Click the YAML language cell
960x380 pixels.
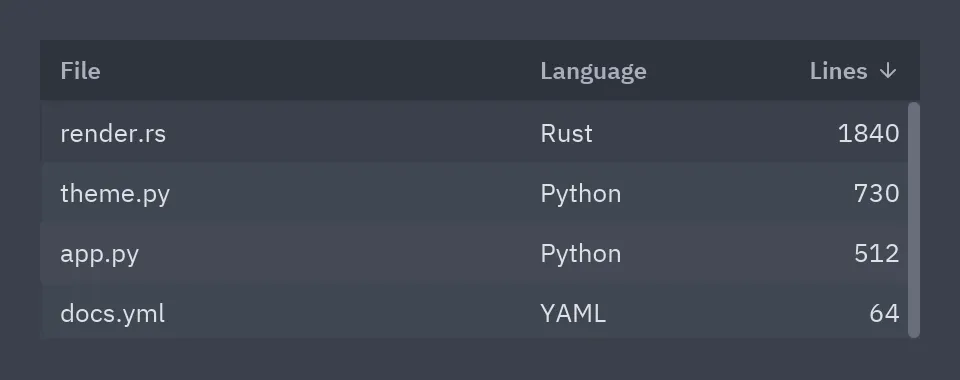point(573,314)
